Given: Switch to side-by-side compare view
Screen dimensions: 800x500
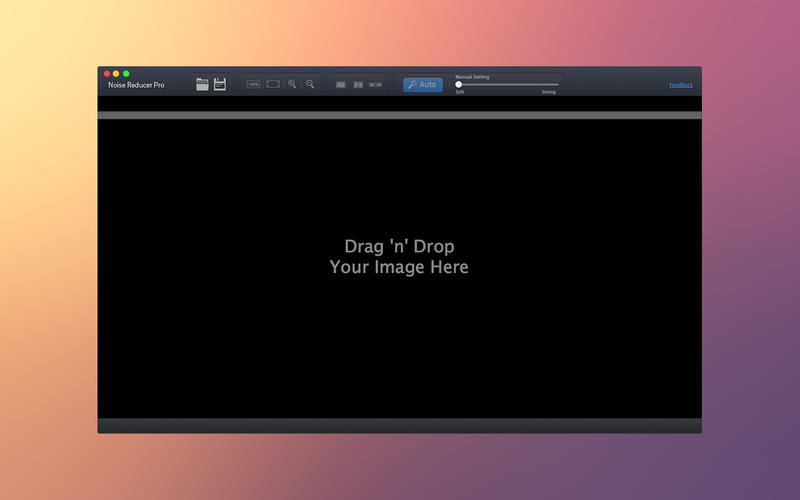Looking at the screenshot, I should (x=358, y=85).
